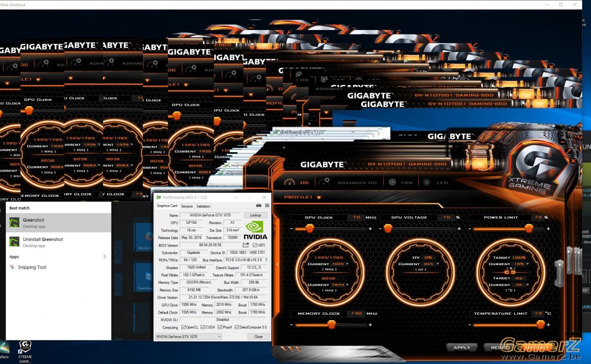Open the GPU-Z hamburger menu

(x=267, y=206)
